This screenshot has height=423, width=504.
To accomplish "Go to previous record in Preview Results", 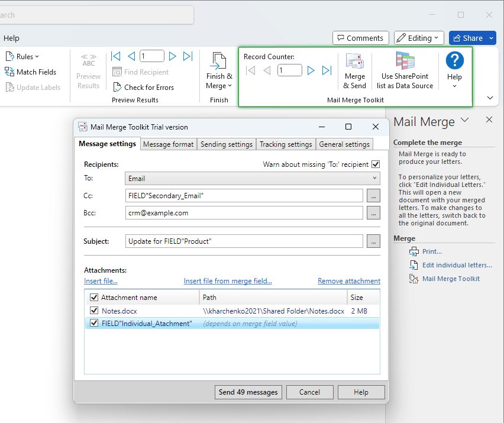I will click(x=131, y=56).
